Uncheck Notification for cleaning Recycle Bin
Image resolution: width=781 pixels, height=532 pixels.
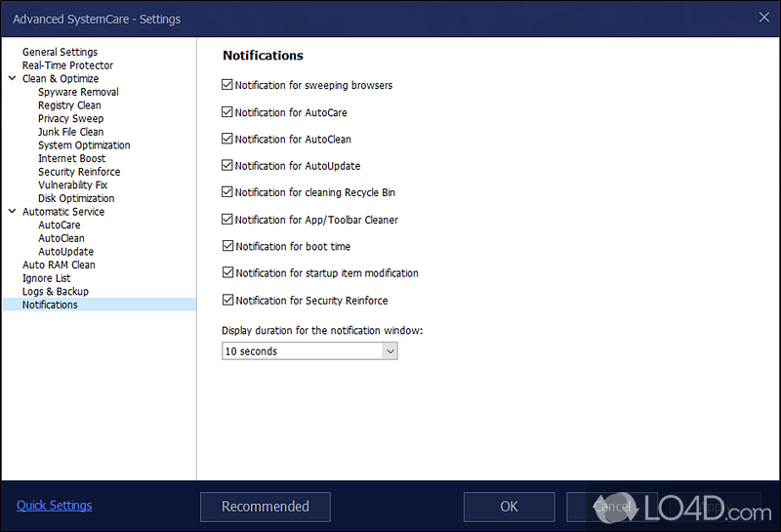tap(227, 193)
